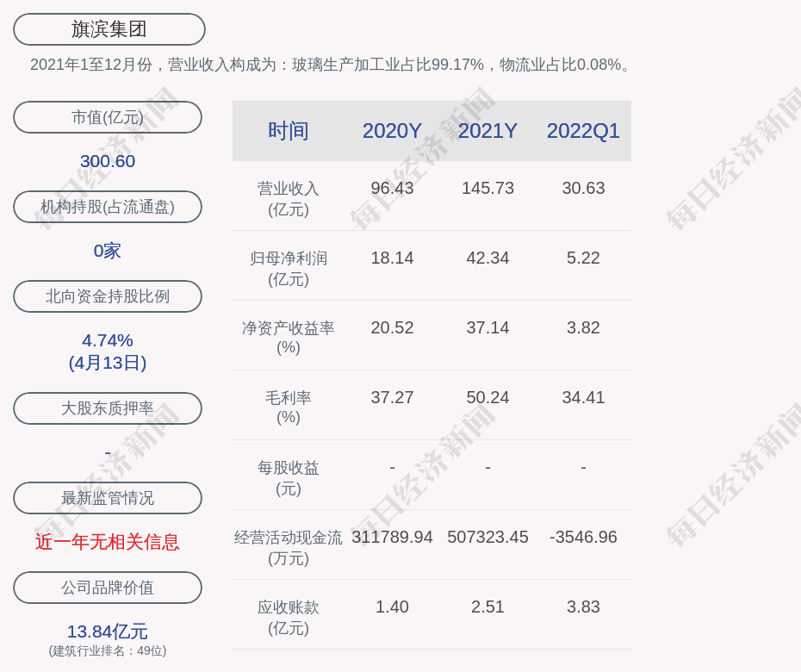Select the 2021Y column header

(487, 131)
